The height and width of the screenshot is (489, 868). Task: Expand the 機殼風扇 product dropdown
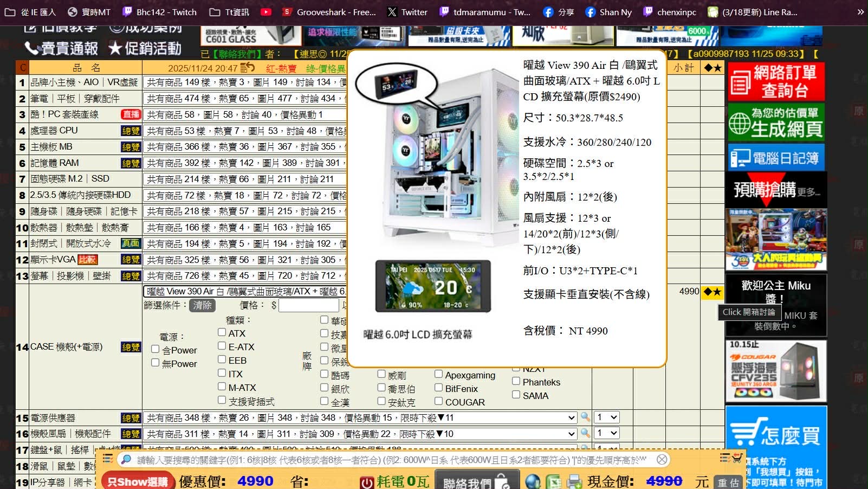pyautogui.click(x=360, y=434)
